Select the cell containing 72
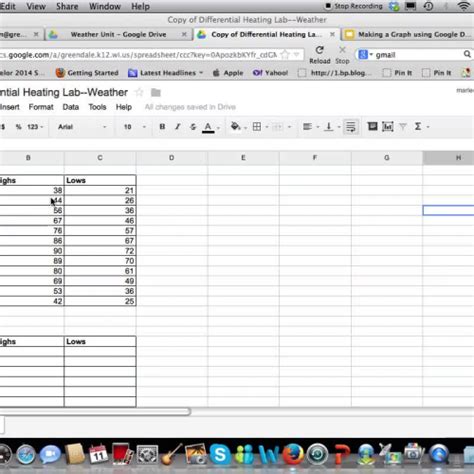Image resolution: width=474 pixels, height=474 pixels. tap(100, 251)
